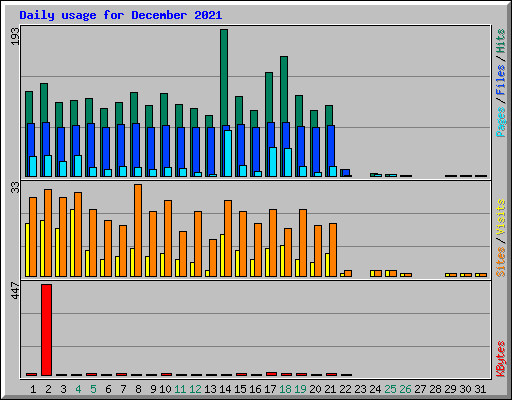Click green weekend day label '4'
The height and width of the screenshot is (400, 512).
tap(78, 389)
